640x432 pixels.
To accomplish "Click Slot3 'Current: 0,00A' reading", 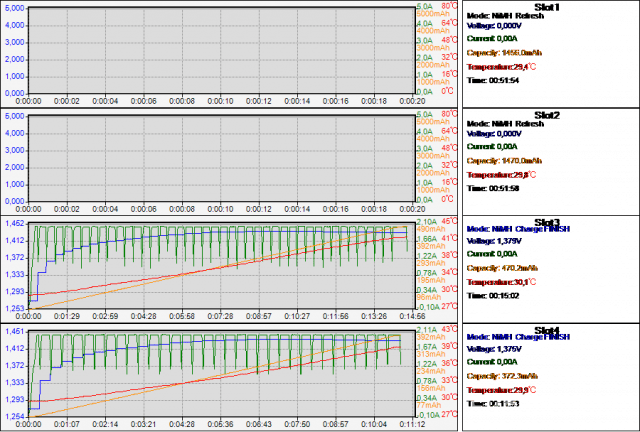I will (492, 254).
